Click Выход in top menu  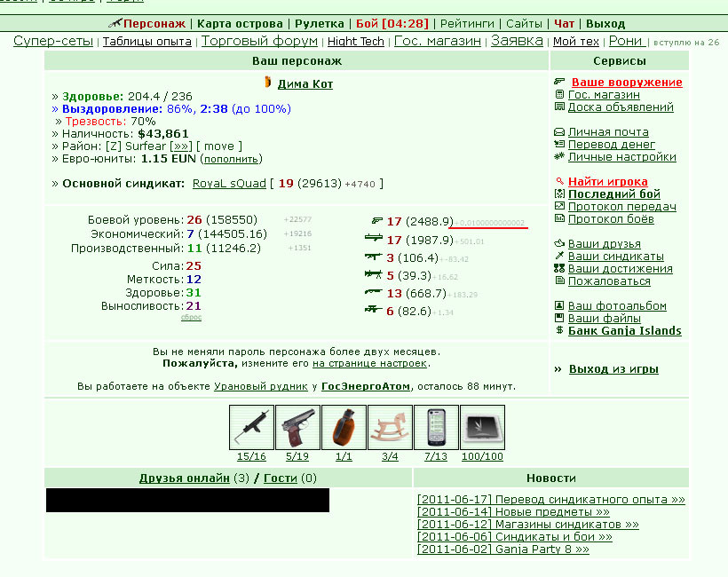[x=605, y=24]
